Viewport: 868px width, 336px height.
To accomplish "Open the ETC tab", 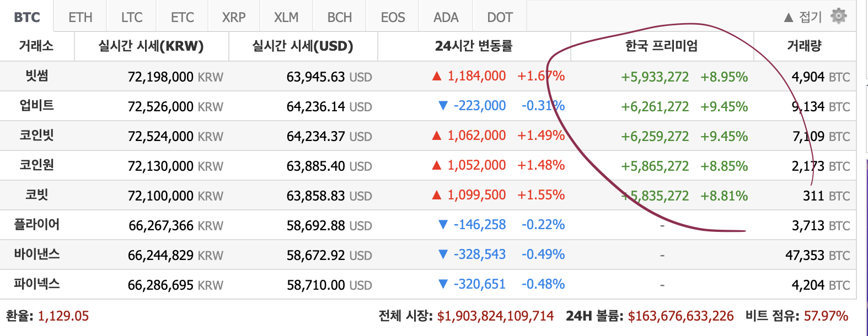I will [x=182, y=16].
